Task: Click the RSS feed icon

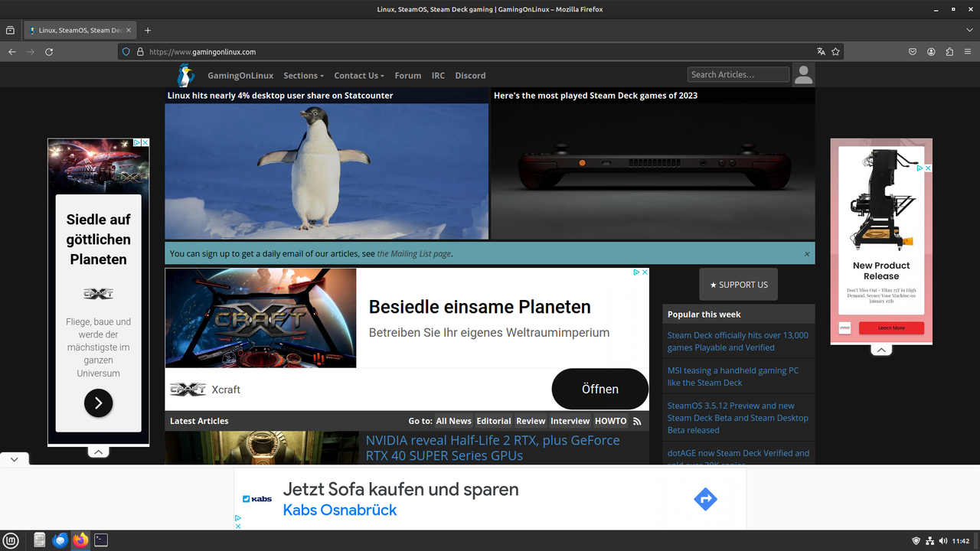Action: pos(637,421)
